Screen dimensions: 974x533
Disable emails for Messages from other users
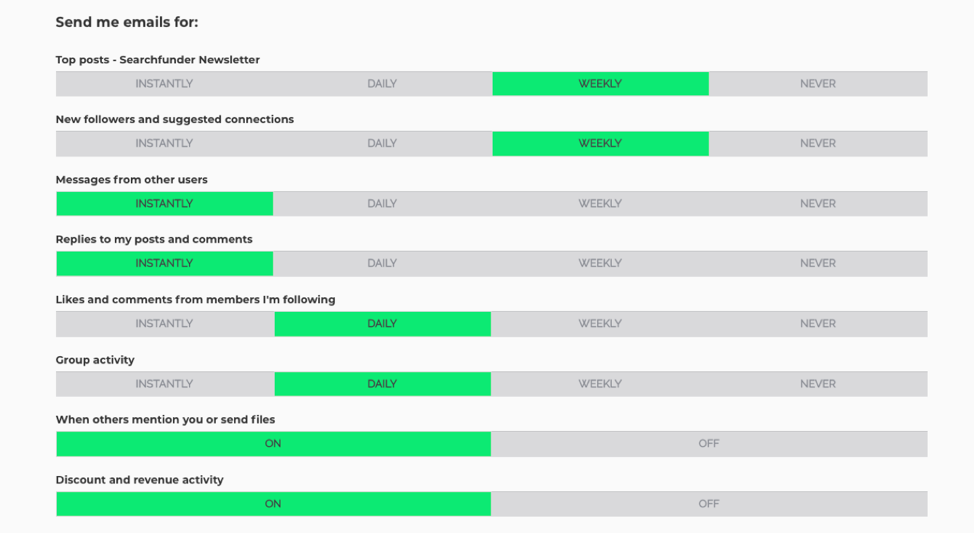coord(818,204)
